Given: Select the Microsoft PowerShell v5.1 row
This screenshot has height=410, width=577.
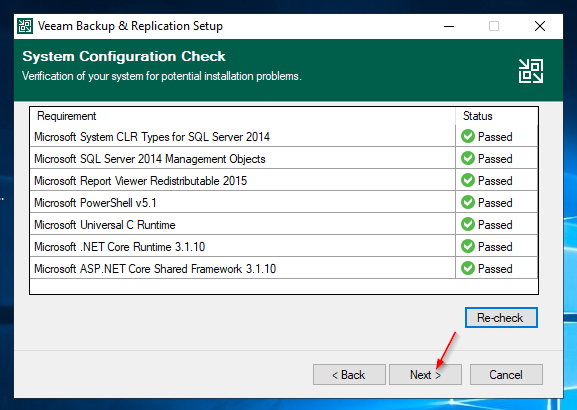Looking at the screenshot, I should 283,202.
